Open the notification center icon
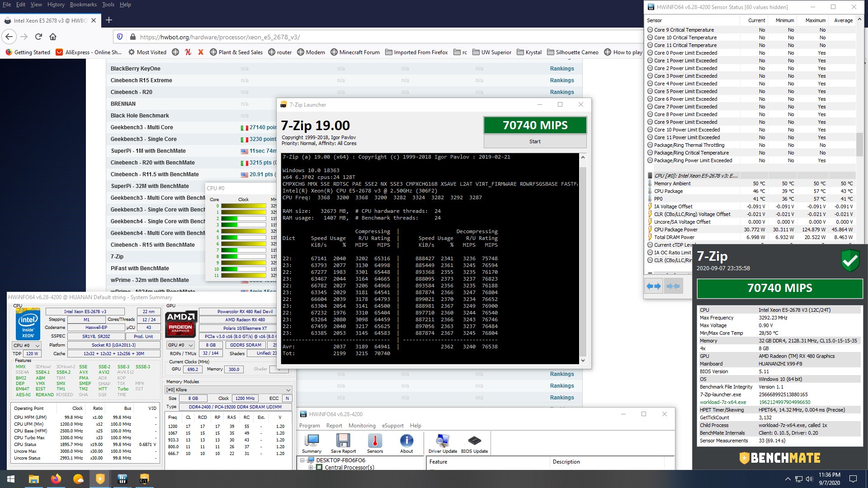The width and height of the screenshot is (868, 488). click(x=853, y=479)
